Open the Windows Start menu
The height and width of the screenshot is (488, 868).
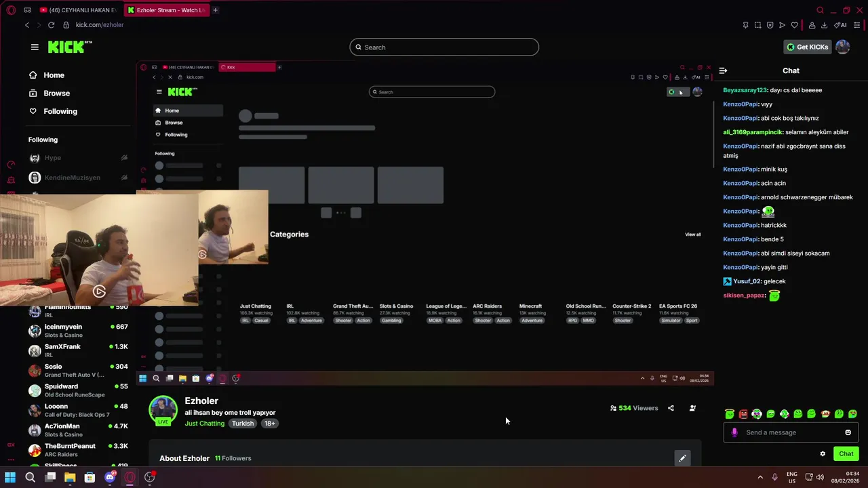point(10,477)
